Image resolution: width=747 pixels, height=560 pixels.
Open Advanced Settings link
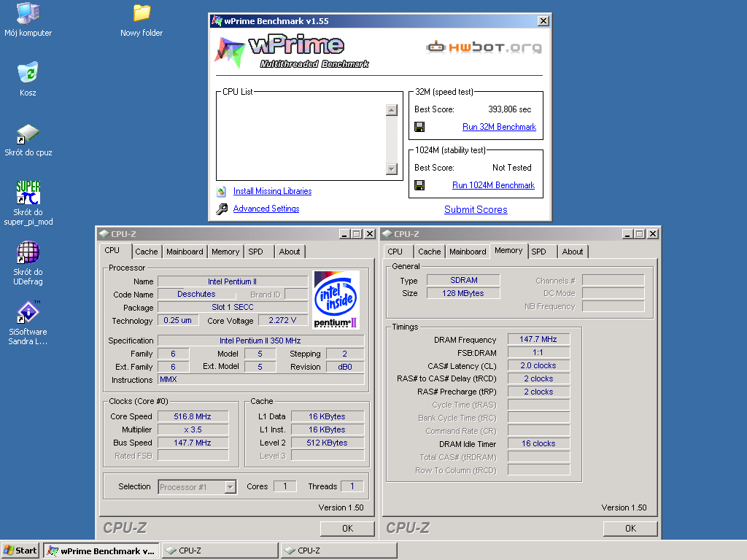click(266, 209)
